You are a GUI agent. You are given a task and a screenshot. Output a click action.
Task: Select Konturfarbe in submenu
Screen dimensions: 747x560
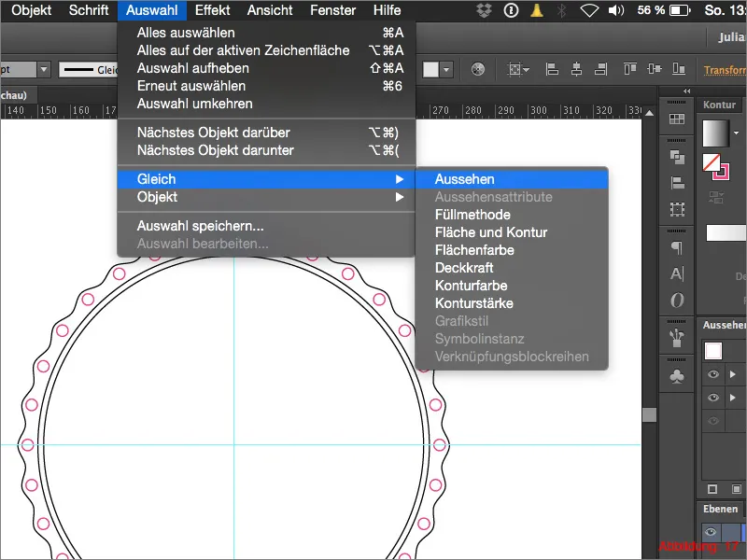point(512,286)
